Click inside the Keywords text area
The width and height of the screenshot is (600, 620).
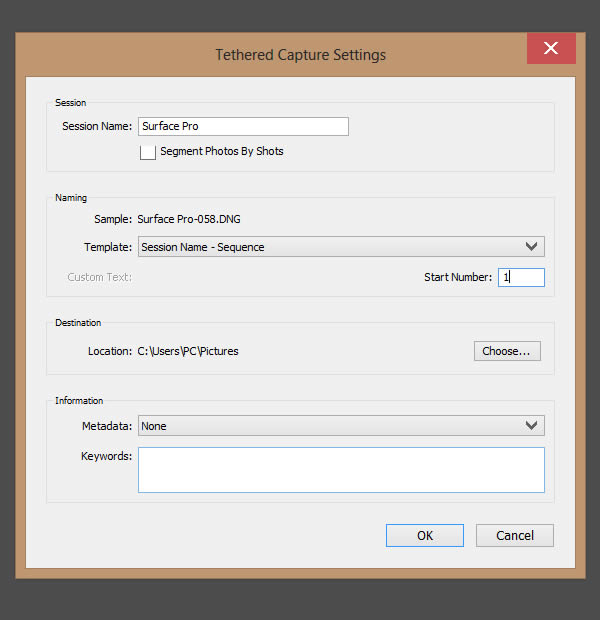click(341, 470)
